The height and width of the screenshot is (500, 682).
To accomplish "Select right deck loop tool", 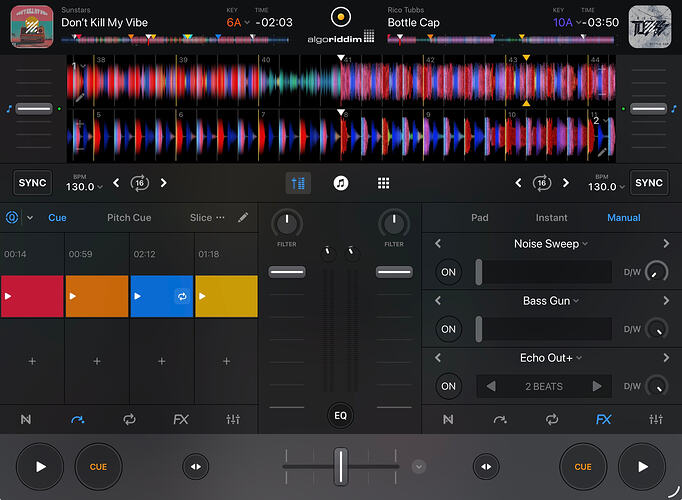I will [552, 419].
